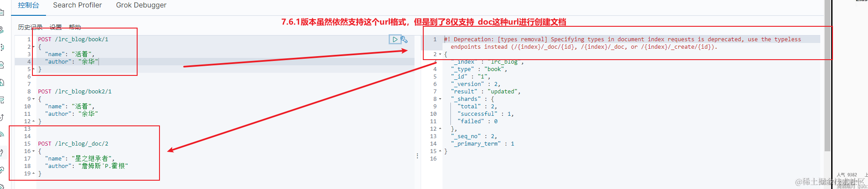Open the Search Profiler tab
868x189 pixels.
[78, 5]
